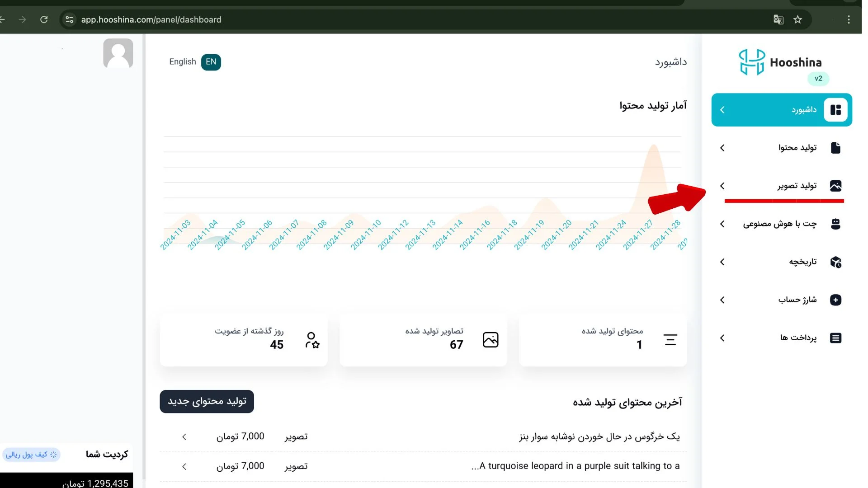Click the content production icon in sidebar

835,147
